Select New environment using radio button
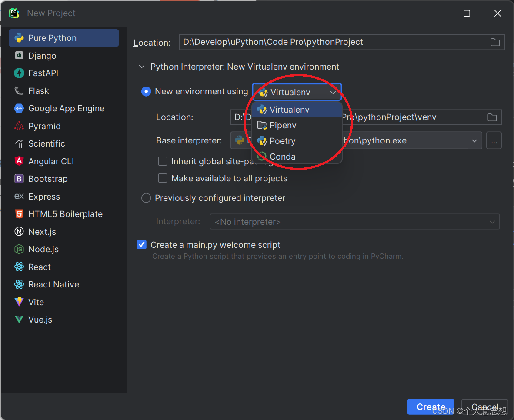 [x=146, y=91]
